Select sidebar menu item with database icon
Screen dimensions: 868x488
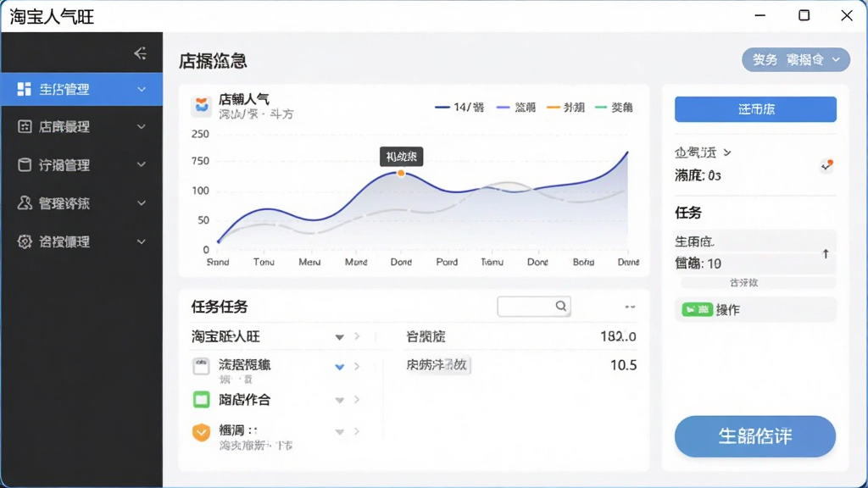tap(82, 165)
